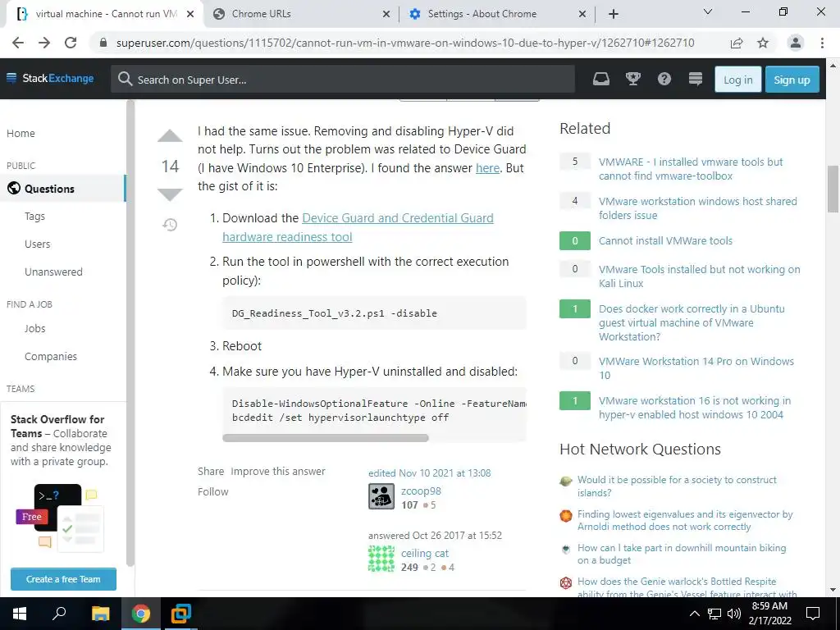Open the notification center
840x630 pixels.
tap(813, 614)
